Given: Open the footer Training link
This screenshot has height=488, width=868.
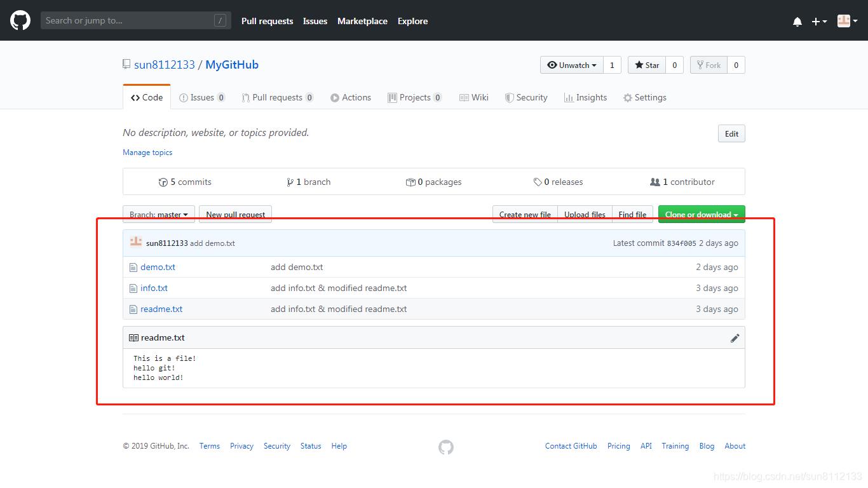Looking at the screenshot, I should click(x=675, y=446).
